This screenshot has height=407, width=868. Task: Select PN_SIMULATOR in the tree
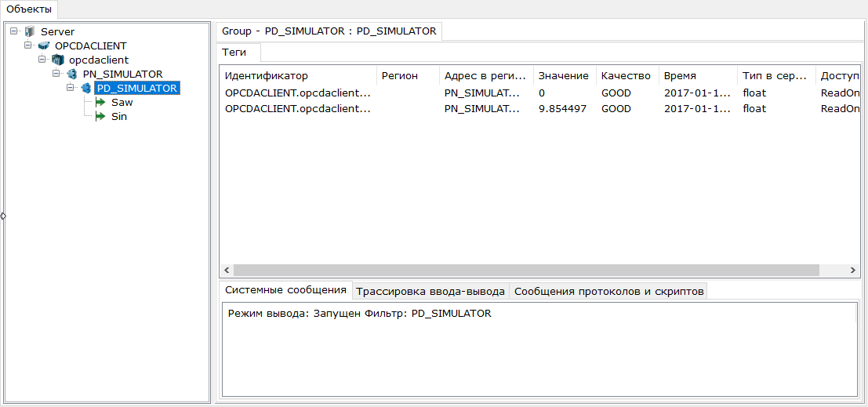tap(123, 74)
